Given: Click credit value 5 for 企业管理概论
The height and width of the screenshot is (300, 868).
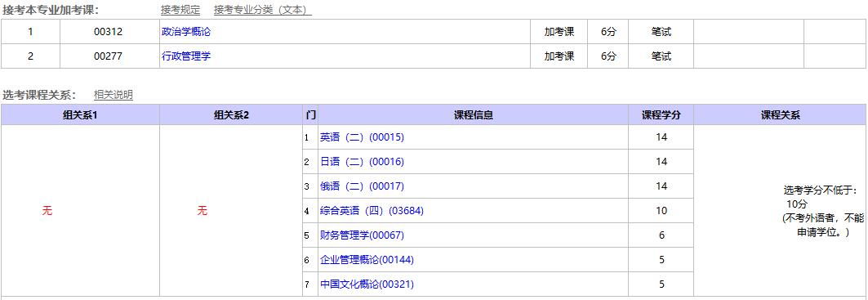Looking at the screenshot, I should pos(661,259).
